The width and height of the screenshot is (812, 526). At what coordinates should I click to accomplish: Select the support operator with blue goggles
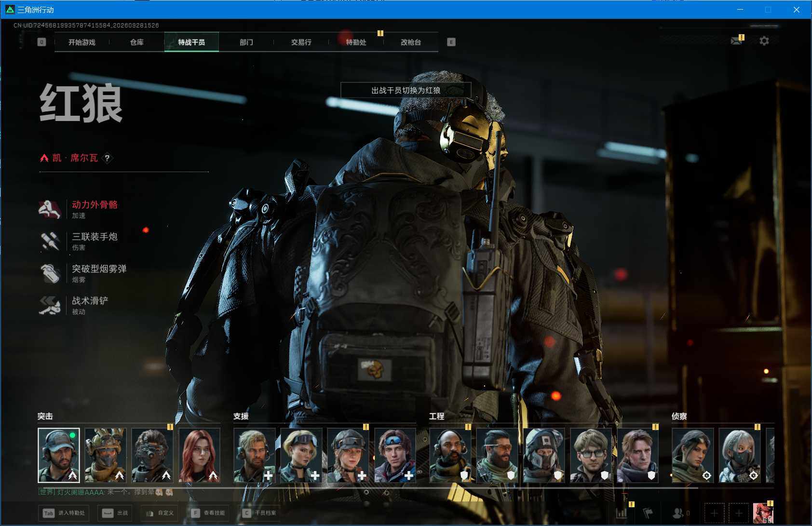pyautogui.click(x=395, y=455)
